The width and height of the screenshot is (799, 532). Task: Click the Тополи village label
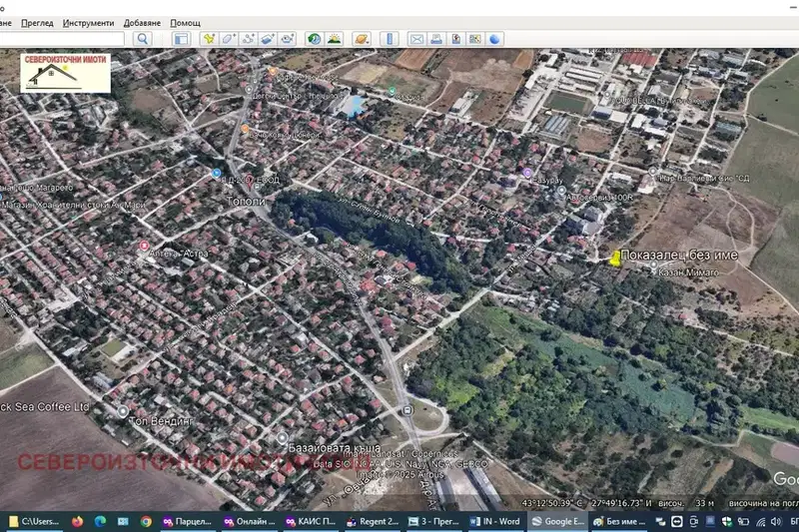pos(246,202)
